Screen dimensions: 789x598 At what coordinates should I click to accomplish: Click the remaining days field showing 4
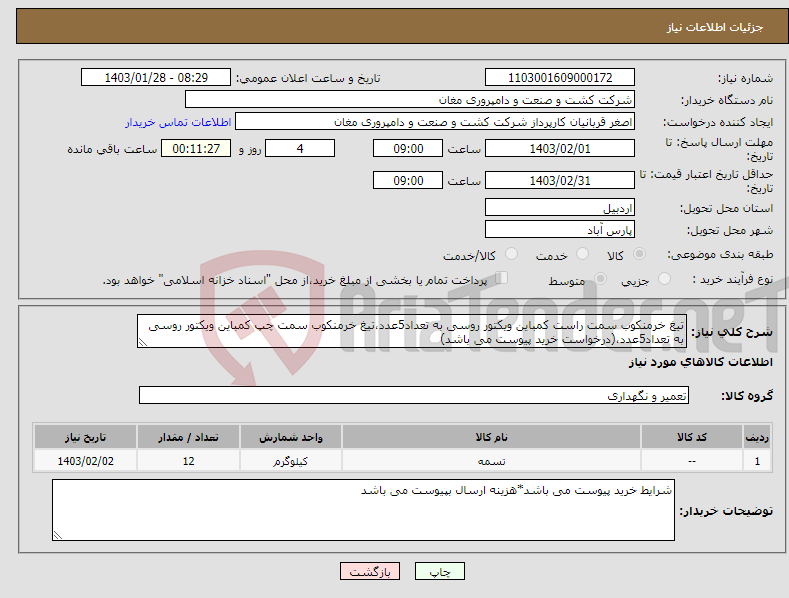(x=300, y=148)
